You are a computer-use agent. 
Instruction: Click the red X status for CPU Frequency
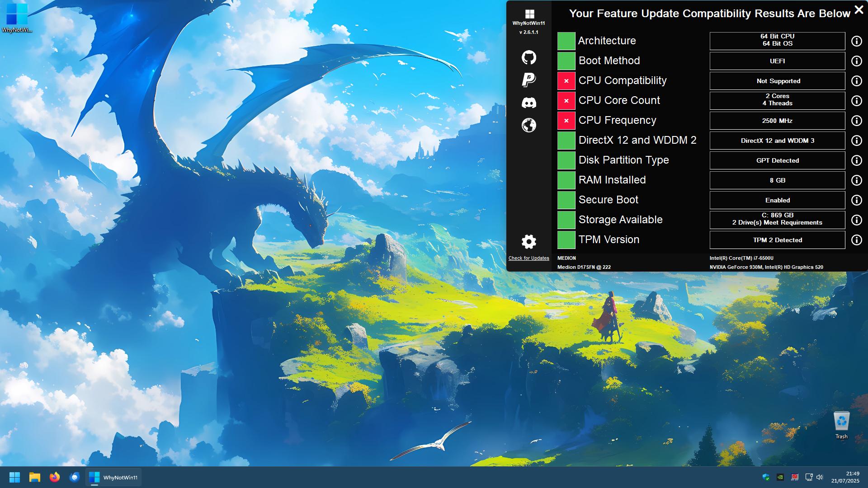coord(566,121)
